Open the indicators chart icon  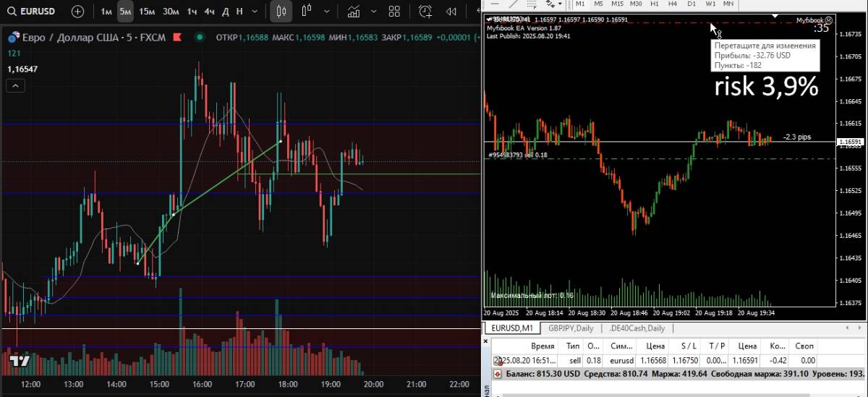354,12
